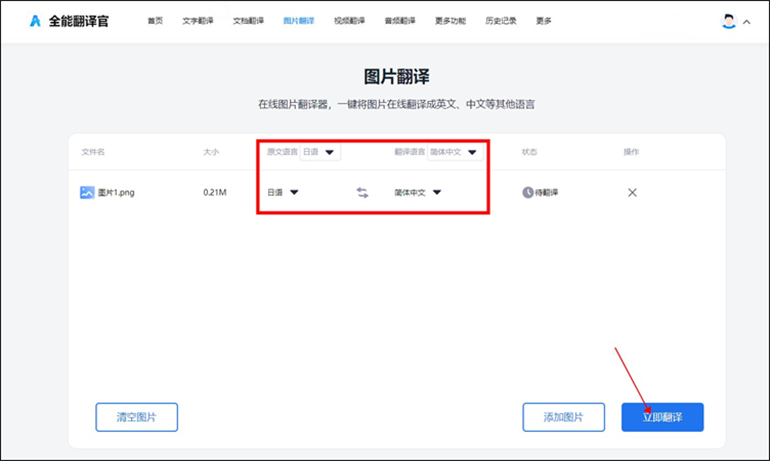The width and height of the screenshot is (770, 461).
Task: Open the 文档翻译 tab
Action: point(248,21)
